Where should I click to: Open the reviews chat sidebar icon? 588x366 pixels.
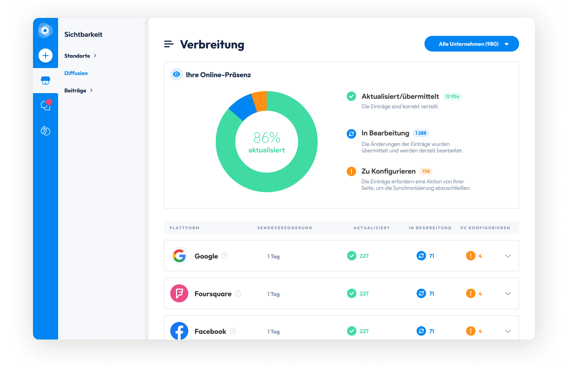(46, 105)
